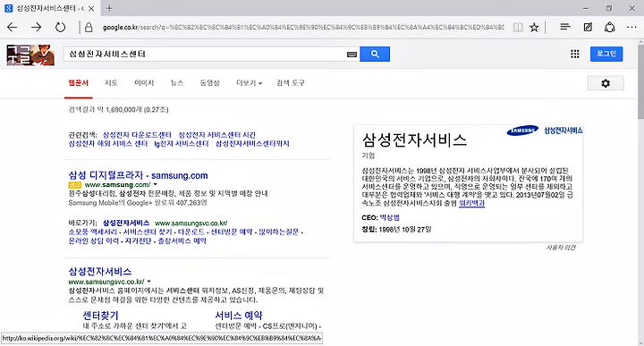
Task: Open related search 삼성전자서비스센터위치
Action: [x=252, y=144]
